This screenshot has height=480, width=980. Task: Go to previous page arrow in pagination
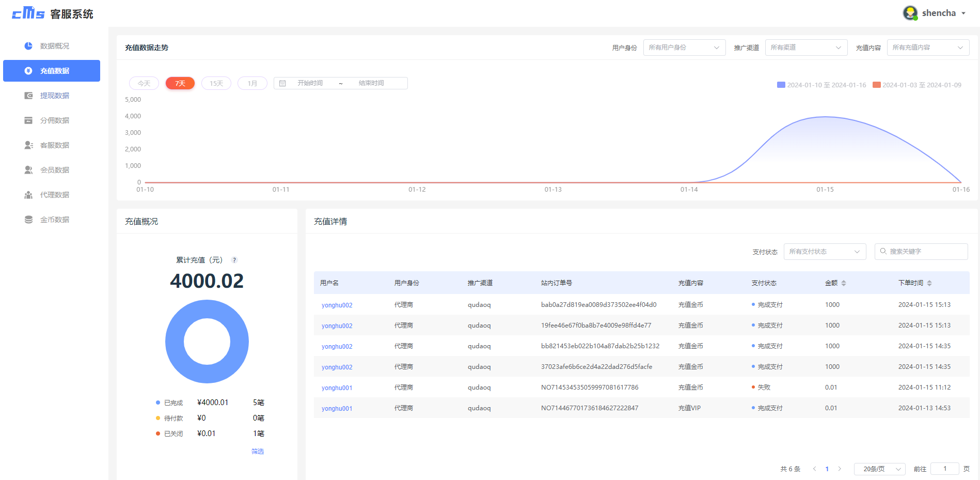click(814, 469)
